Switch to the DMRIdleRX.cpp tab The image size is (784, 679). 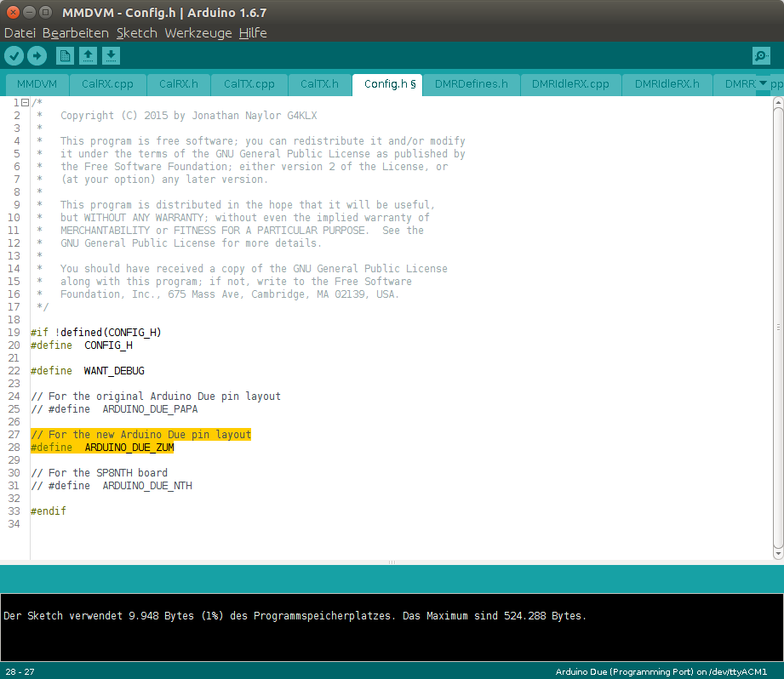point(570,84)
